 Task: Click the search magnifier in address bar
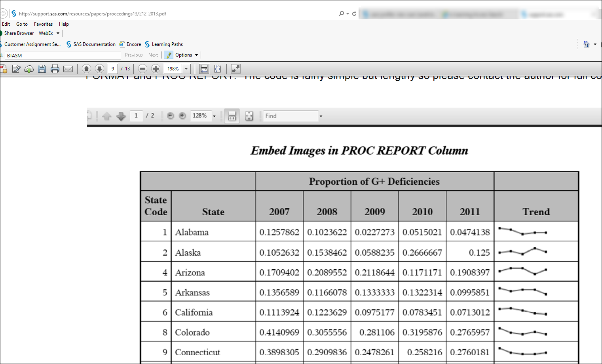pyautogui.click(x=341, y=13)
